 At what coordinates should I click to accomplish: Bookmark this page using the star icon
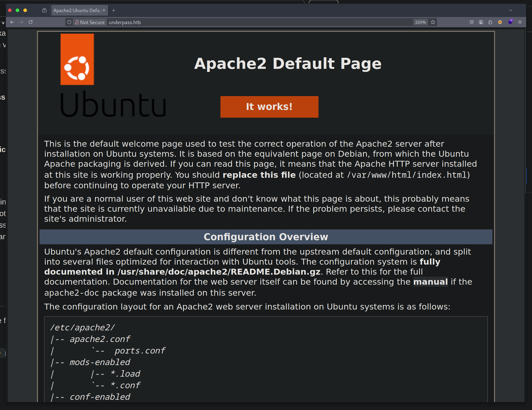433,22
